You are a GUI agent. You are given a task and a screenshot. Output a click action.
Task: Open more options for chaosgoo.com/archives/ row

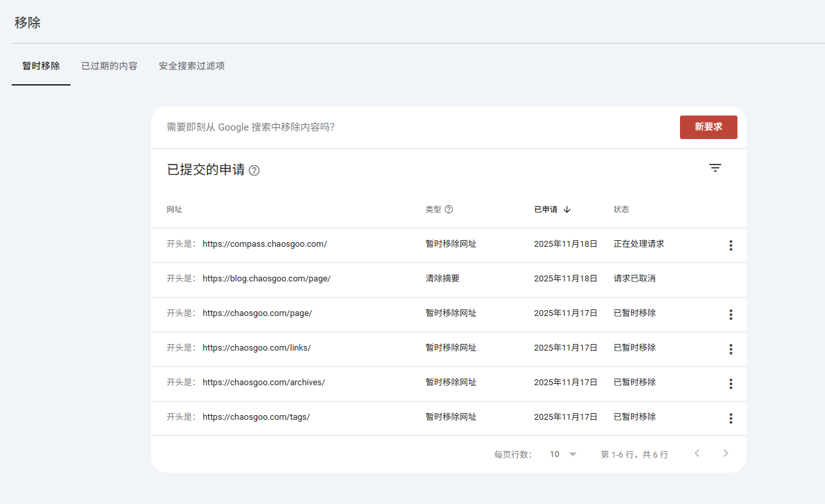[730, 384]
